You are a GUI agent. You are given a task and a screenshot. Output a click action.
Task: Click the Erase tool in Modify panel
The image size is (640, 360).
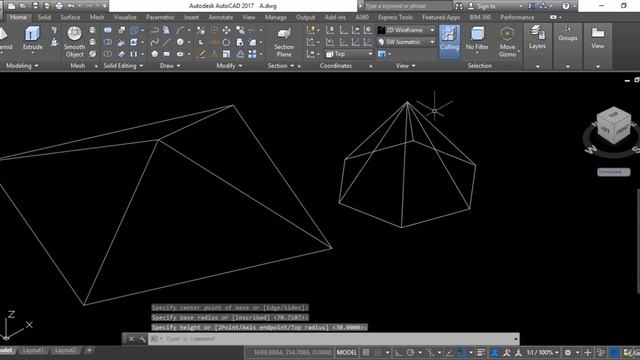tap(200, 54)
